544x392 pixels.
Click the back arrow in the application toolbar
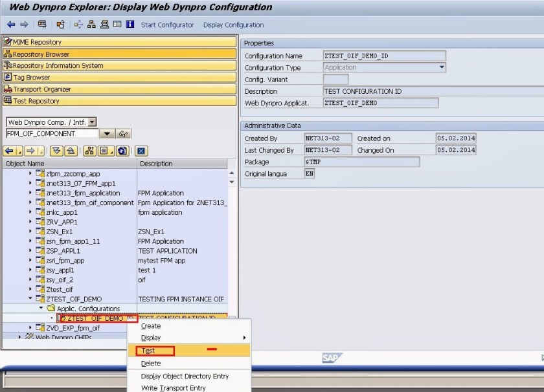pos(10,25)
